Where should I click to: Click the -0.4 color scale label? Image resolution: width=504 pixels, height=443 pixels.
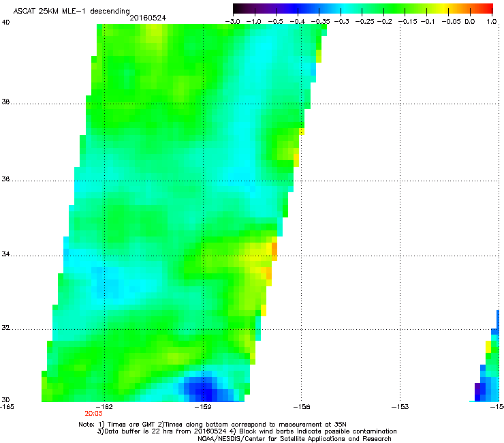[x=298, y=22]
